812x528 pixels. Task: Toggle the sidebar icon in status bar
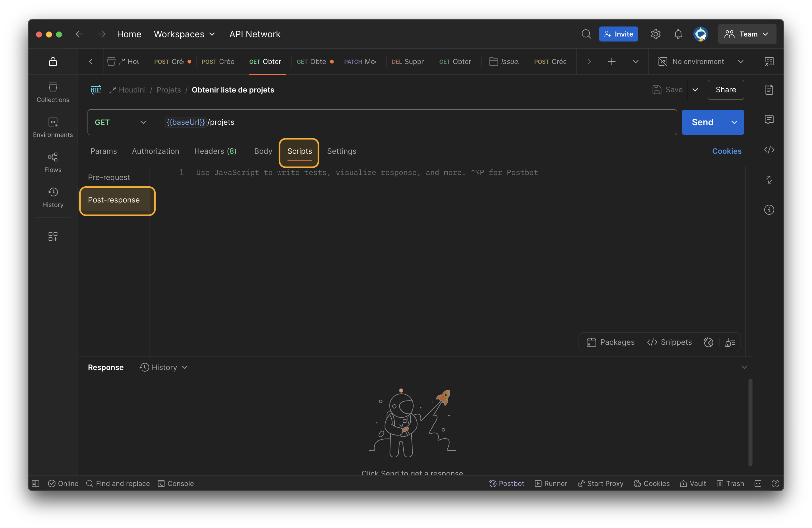35,483
